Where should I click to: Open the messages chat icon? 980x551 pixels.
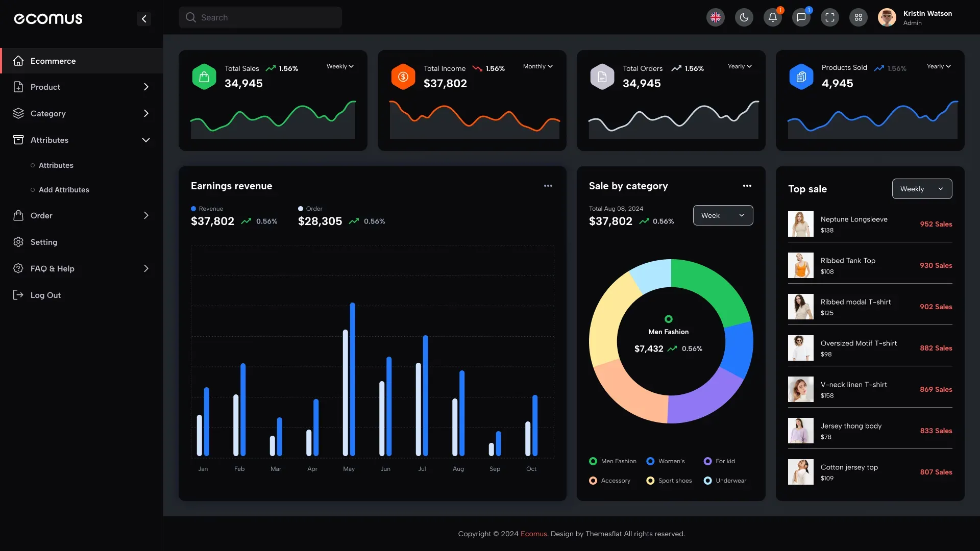tap(801, 17)
